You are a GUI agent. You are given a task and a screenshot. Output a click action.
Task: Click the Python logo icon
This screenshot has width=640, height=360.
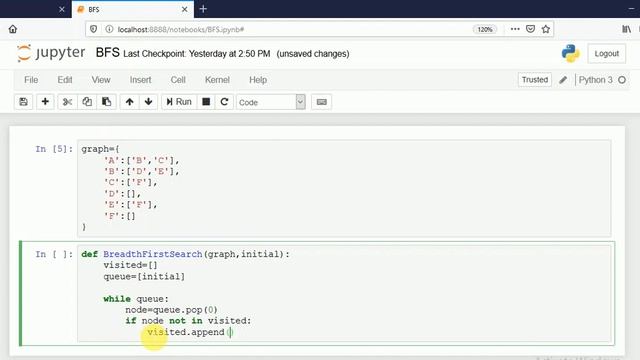[570, 53]
